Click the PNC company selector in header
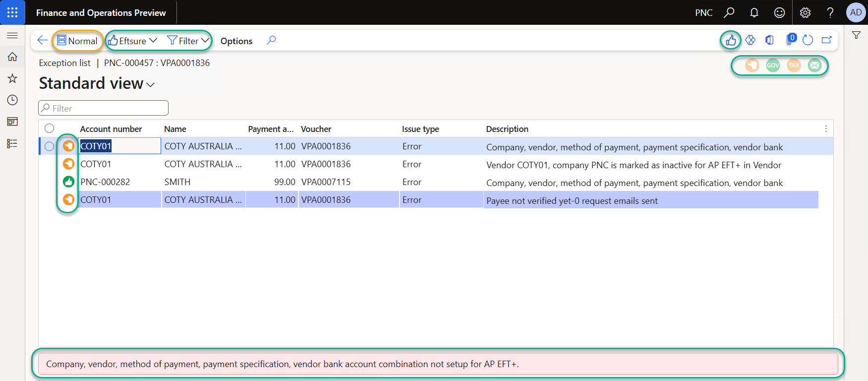The image size is (868, 381). pyautogui.click(x=703, y=13)
